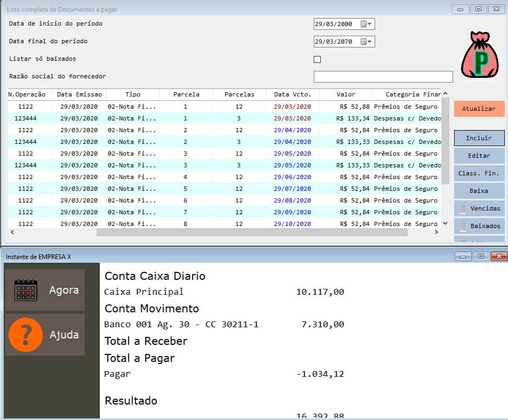Sort by the Valor column header
This screenshot has width=508, height=420.
(x=346, y=94)
